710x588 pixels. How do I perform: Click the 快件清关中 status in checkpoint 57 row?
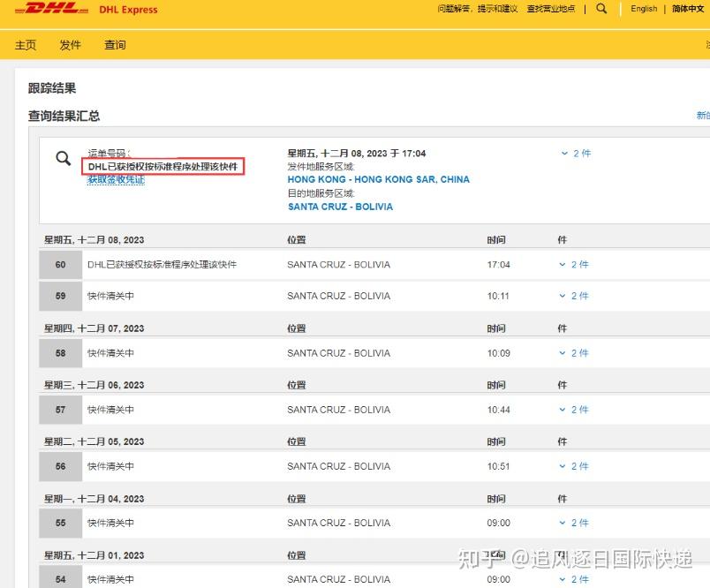pos(111,410)
